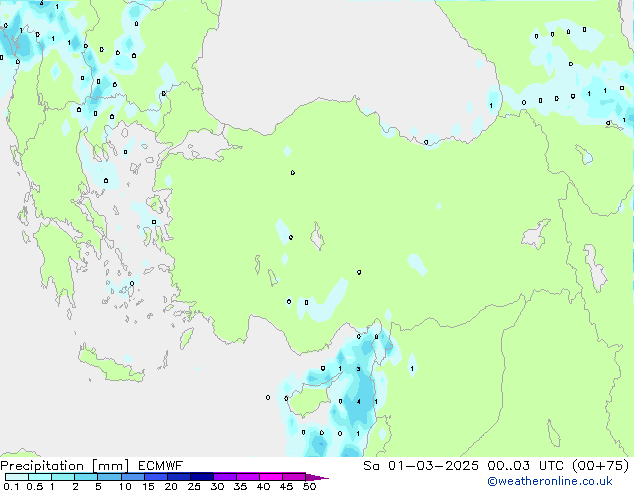The width and height of the screenshot is (634, 490).
Task: Click the 'Sa' weekday abbreviation
Action: [x=371, y=466]
